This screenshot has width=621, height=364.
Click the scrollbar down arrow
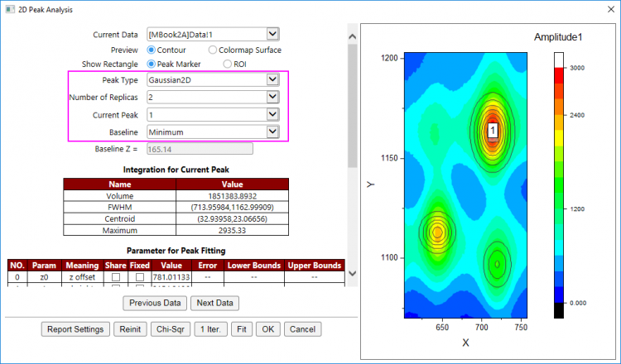click(352, 273)
